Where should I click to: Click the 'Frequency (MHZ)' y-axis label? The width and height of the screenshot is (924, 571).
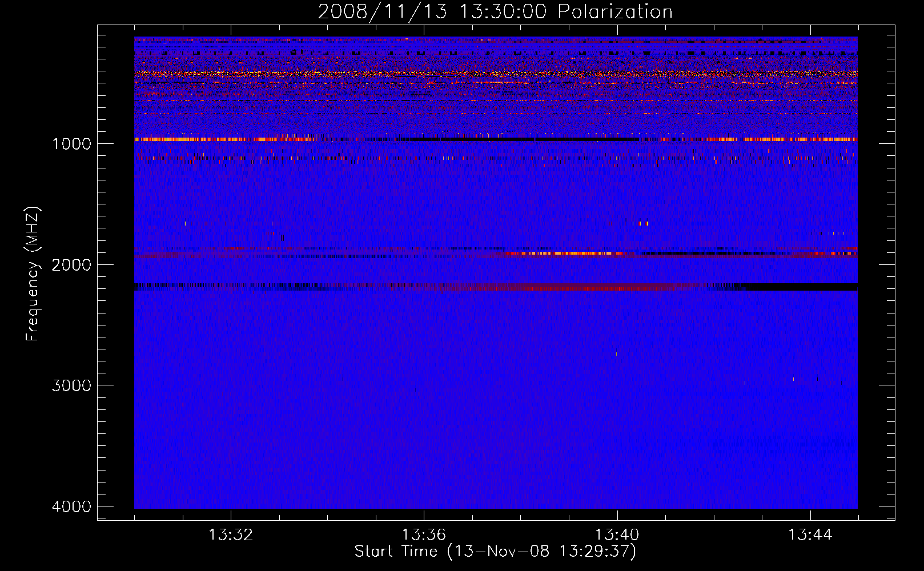33,274
